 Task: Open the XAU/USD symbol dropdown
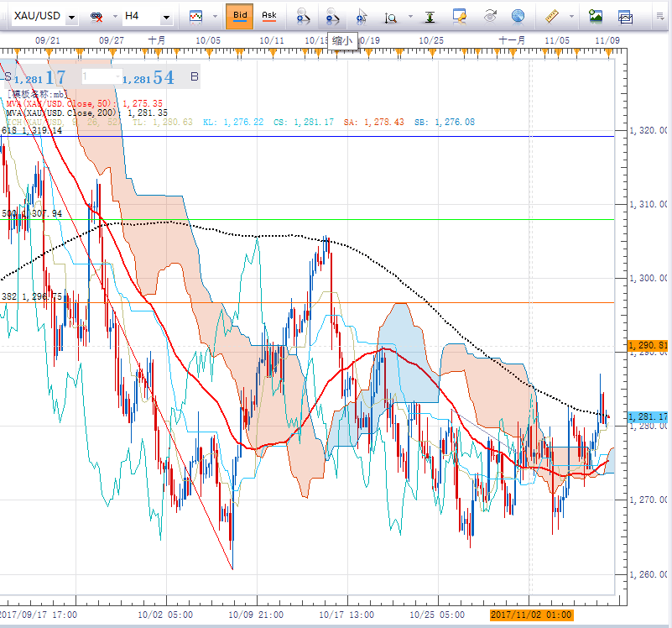coord(72,17)
